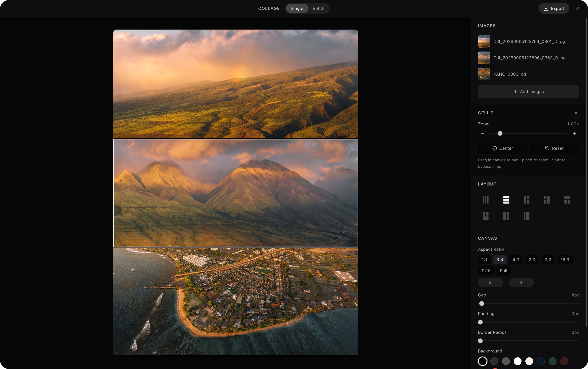Screen dimensions: 588x369
Task: Choose layout with two top cells and wide bottom
Action: [x=486, y=216]
